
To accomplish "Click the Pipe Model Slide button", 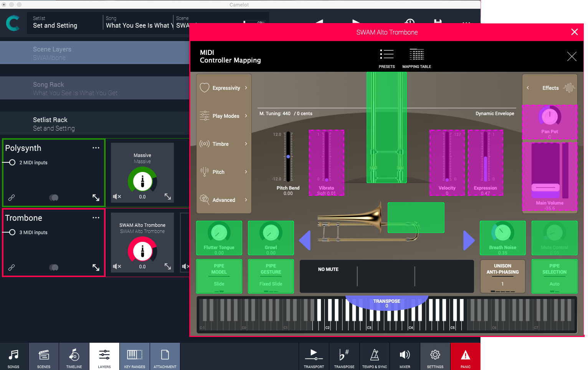I will click(x=219, y=276).
